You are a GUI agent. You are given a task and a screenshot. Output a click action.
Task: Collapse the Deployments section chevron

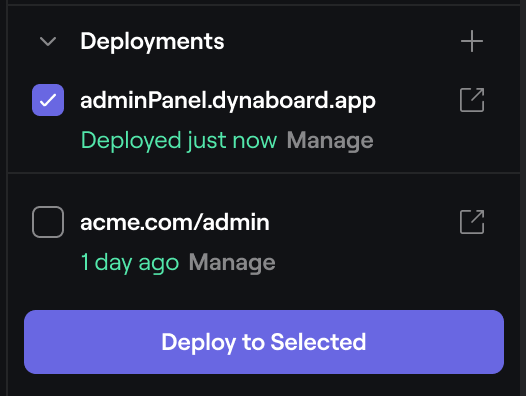click(x=48, y=42)
